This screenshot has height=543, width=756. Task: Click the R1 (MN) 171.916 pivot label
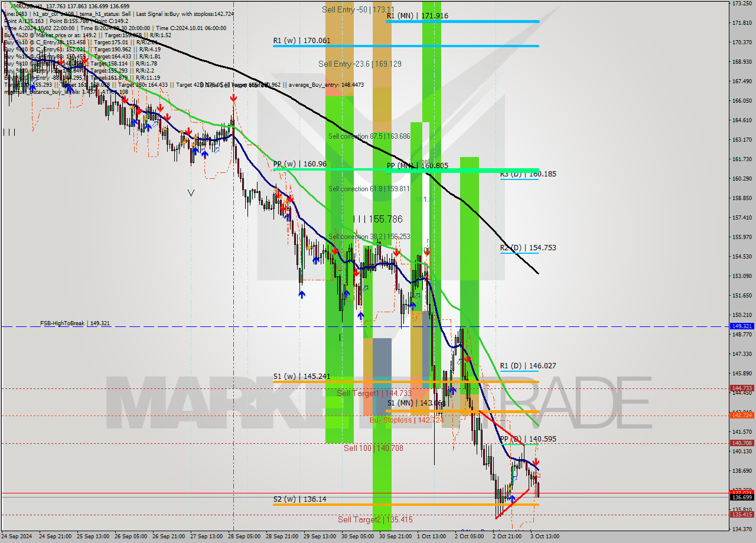418,16
